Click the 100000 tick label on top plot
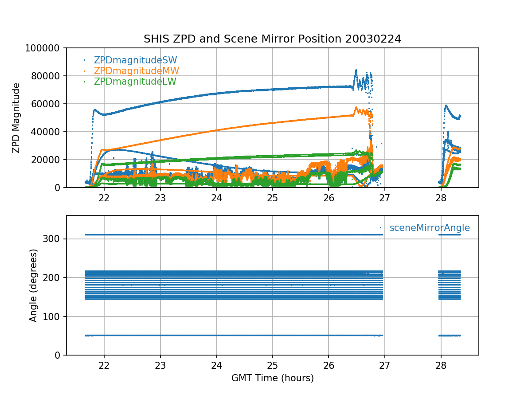The height and width of the screenshot is (399, 532). (43, 48)
